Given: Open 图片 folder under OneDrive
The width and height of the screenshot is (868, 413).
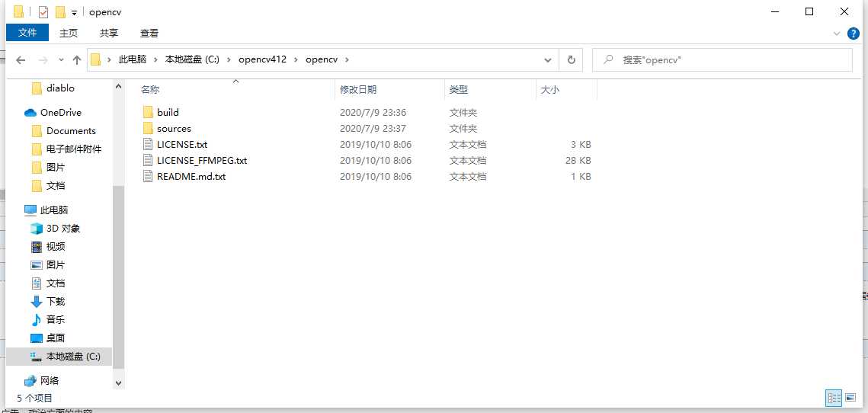Looking at the screenshot, I should (x=56, y=167).
